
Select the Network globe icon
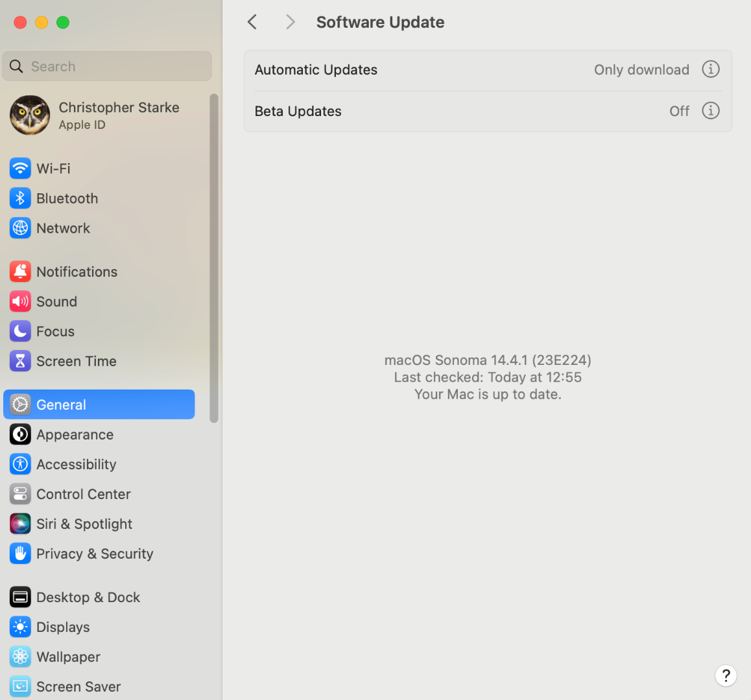[x=20, y=228]
